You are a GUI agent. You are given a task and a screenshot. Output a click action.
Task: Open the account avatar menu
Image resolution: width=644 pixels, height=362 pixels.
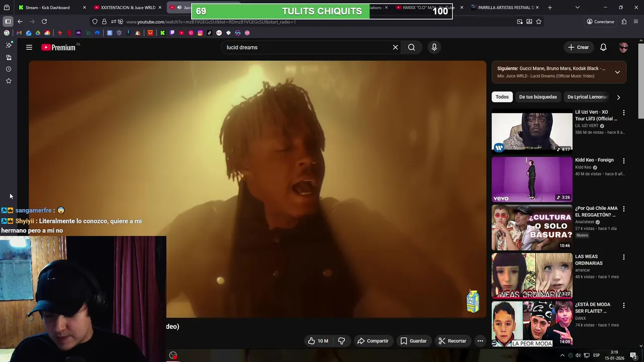pos(623,47)
